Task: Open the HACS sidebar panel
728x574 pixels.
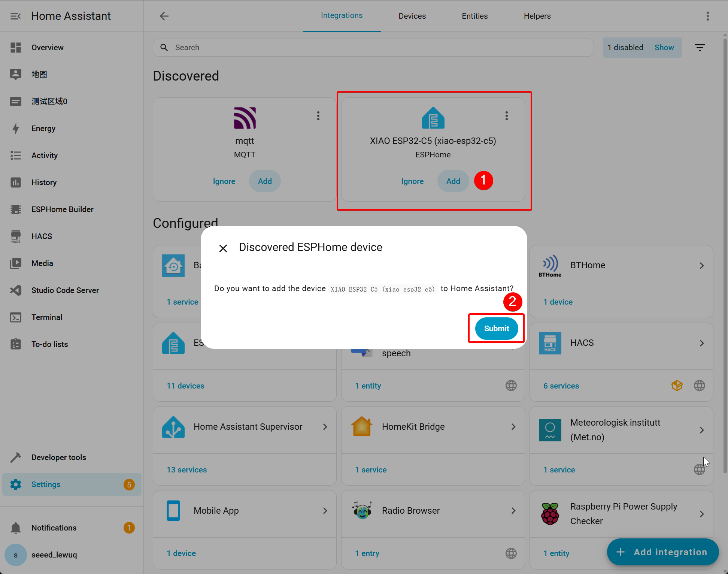Action: 42,236
